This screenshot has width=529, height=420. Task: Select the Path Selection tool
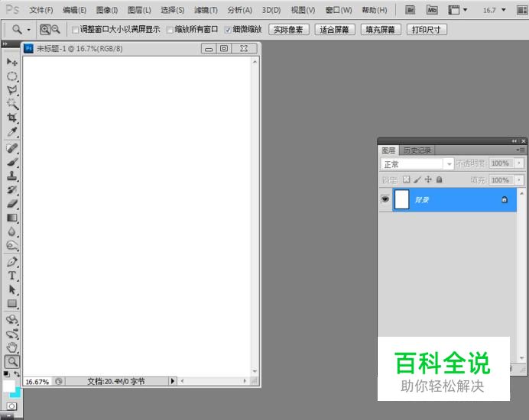point(11,289)
